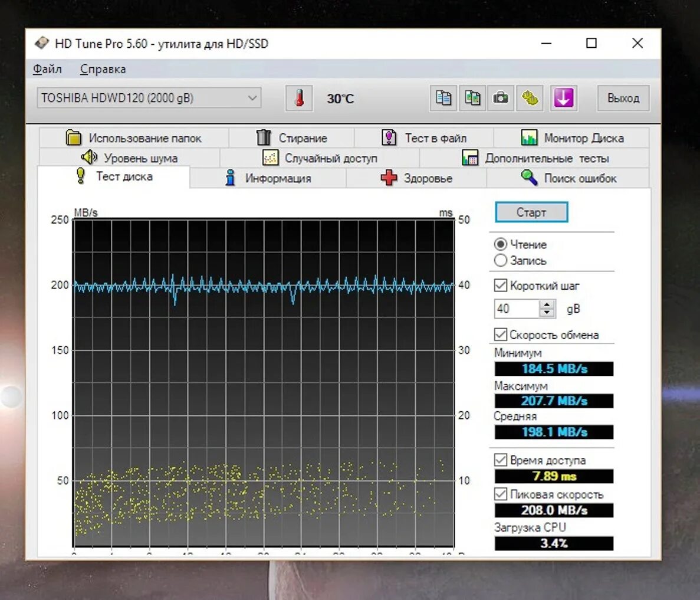Toggle the Короткий шаг checkbox
Screen dimensions: 700x600
click(501, 286)
